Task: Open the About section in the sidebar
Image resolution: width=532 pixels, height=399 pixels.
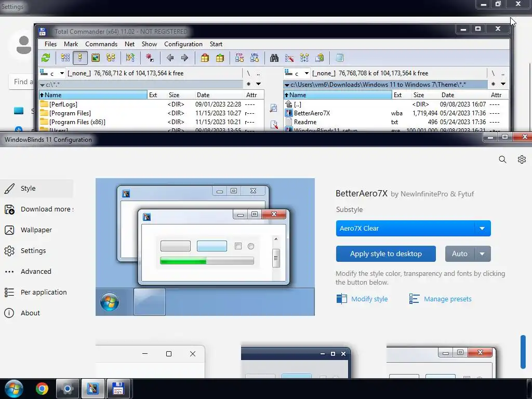Action: pos(36,313)
